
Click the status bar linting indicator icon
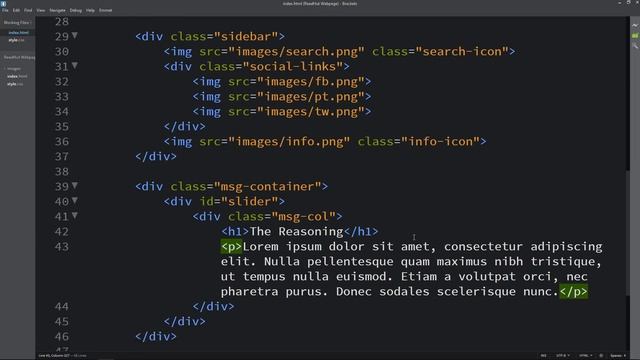(601, 356)
